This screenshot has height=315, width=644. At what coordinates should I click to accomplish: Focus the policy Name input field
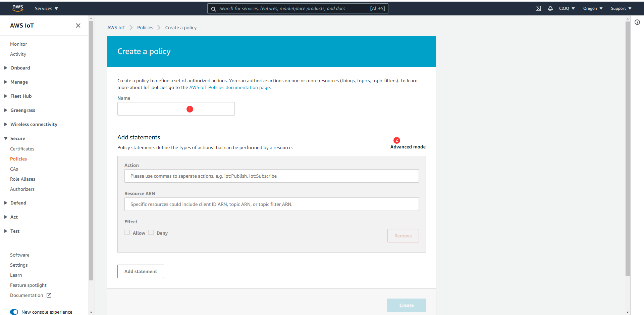tap(176, 109)
